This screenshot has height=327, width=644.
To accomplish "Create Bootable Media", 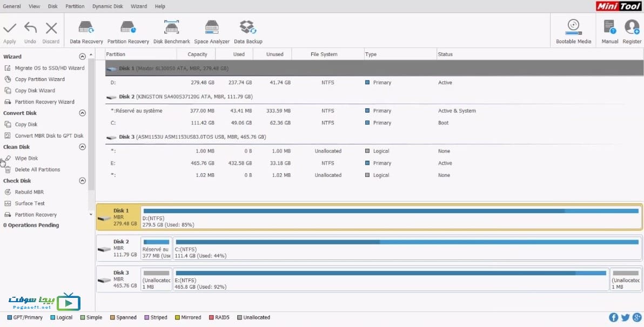I will point(573,32).
